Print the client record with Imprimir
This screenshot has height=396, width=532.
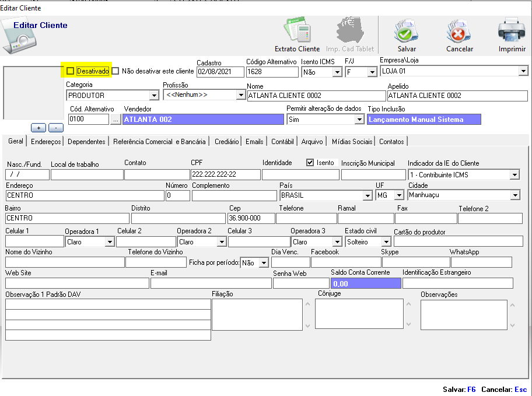click(x=512, y=30)
